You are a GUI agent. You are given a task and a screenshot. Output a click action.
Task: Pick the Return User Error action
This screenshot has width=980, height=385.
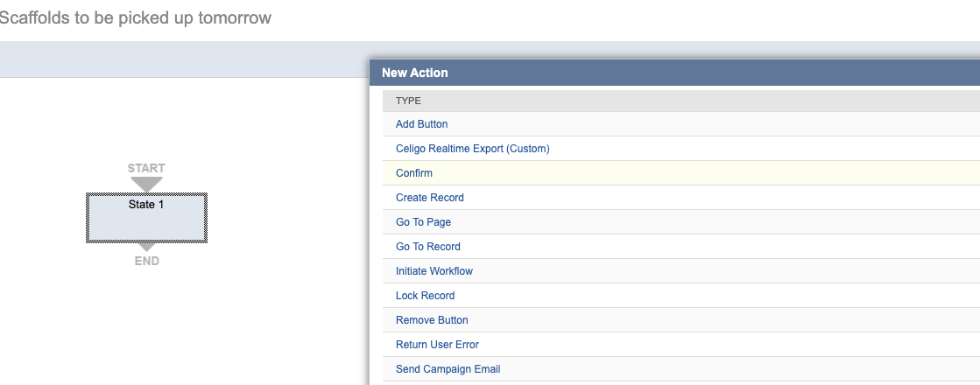click(437, 345)
